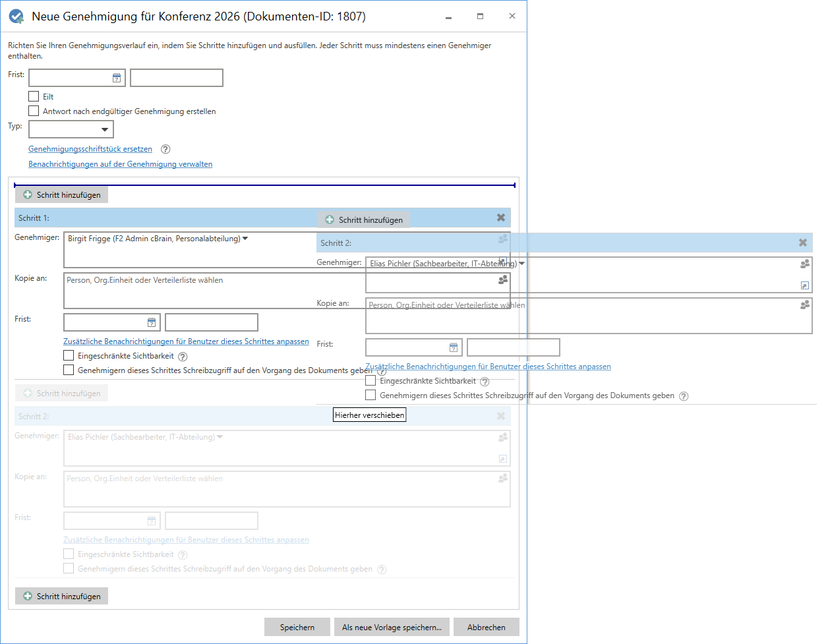Open calendar picker for Schritt 2 Frist
The height and width of the screenshot is (644, 826).
click(x=453, y=347)
